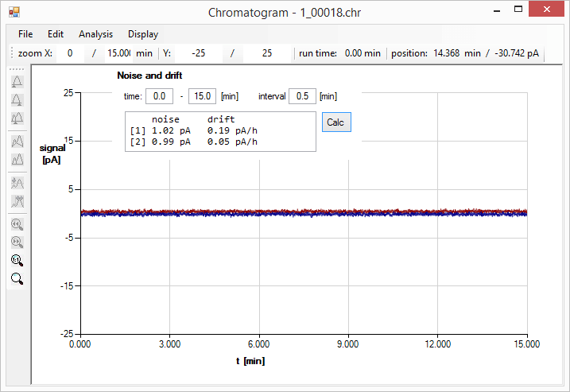570x392 pixels.
Task: Click the peak start marker tool icon
Action: coord(17,81)
